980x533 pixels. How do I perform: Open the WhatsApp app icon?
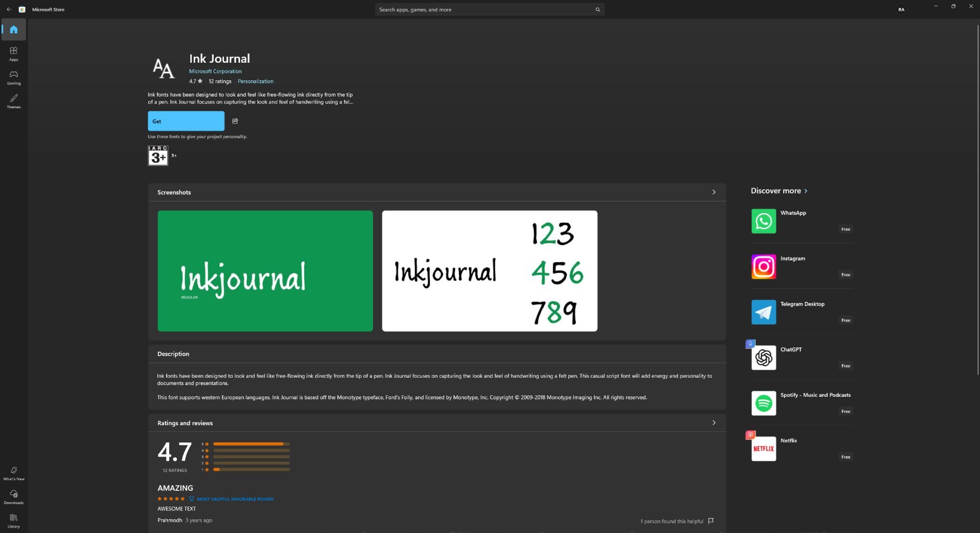point(763,221)
